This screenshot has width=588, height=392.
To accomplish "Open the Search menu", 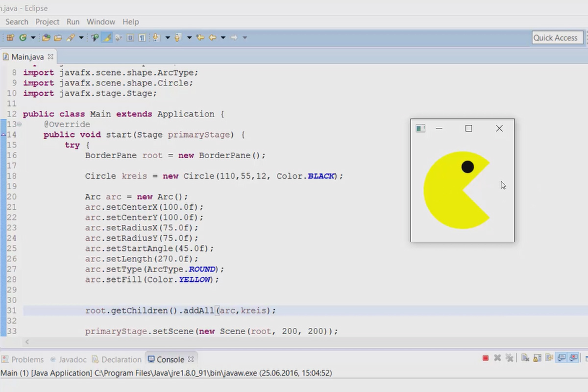I will point(17,22).
